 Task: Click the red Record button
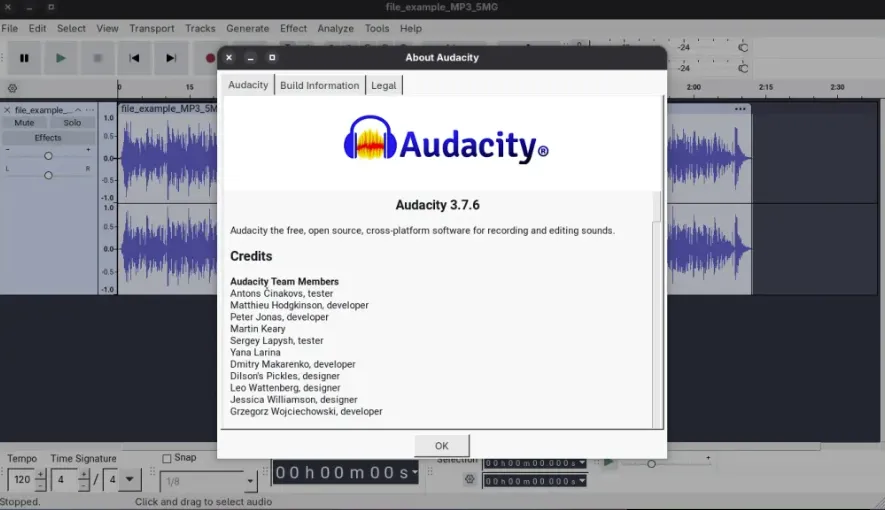pyautogui.click(x=210, y=58)
